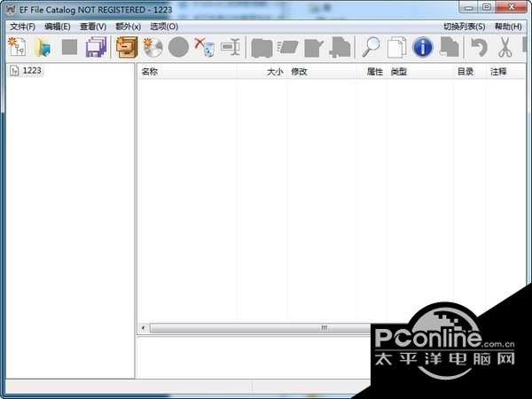Sort by the 目录 column header
The image size is (532, 399).
point(470,72)
